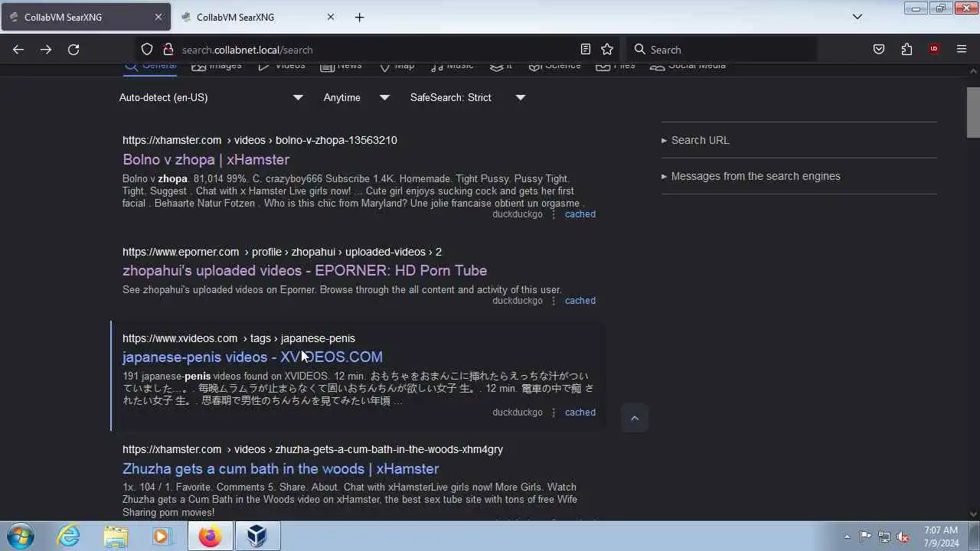Screen dimensions: 980x551
Task: Select the Music search category tab
Action: pyautogui.click(x=452, y=67)
